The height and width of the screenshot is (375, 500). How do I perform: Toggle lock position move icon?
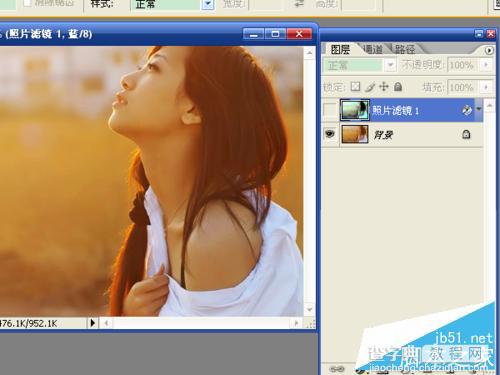384,87
